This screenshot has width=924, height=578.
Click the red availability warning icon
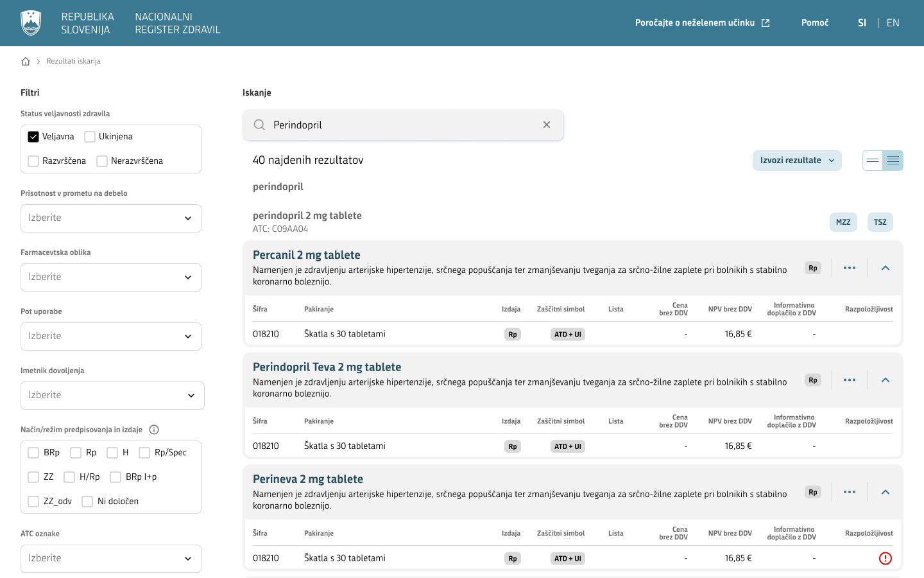pos(886,558)
